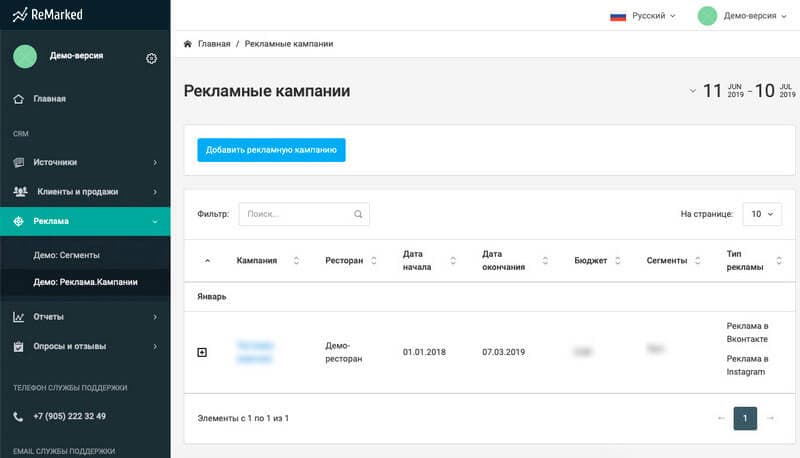The height and width of the screenshot is (458, 800).
Task: Click the end date 10 JUL 2019
Action: click(x=775, y=91)
